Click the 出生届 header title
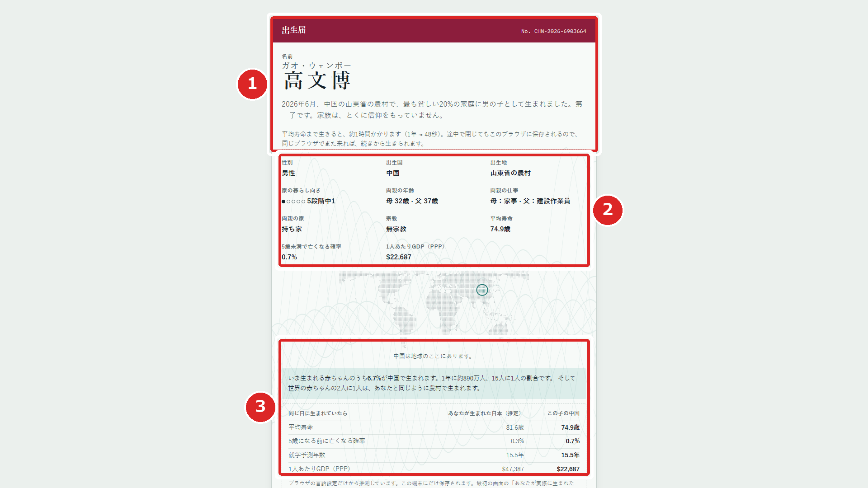Image resolution: width=868 pixels, height=488 pixels. 294,30
